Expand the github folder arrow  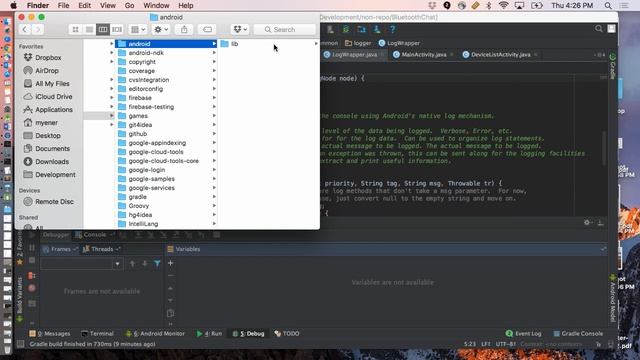214,134
